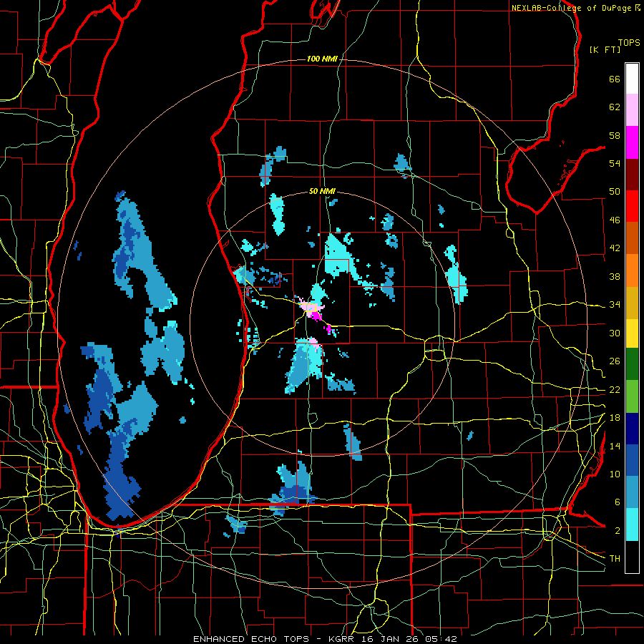Image resolution: width=644 pixels, height=644 pixels.
Task: Click the NEXLAB-College of DuPage credit text
Action: tap(575, 8)
